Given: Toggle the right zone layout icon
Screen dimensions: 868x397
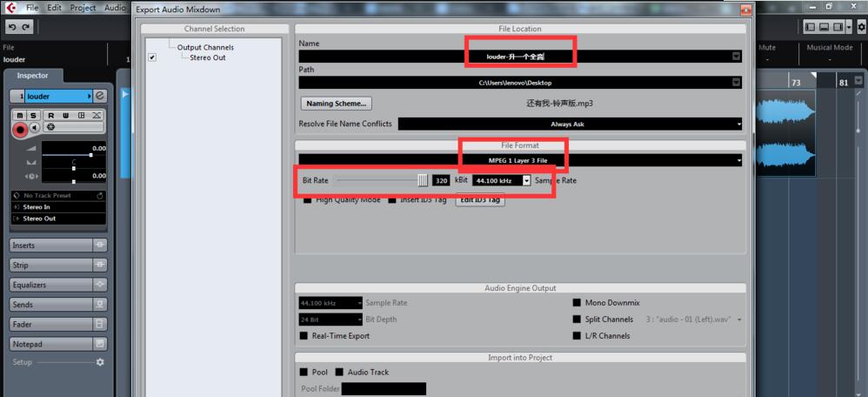Looking at the screenshot, I should [838, 27].
